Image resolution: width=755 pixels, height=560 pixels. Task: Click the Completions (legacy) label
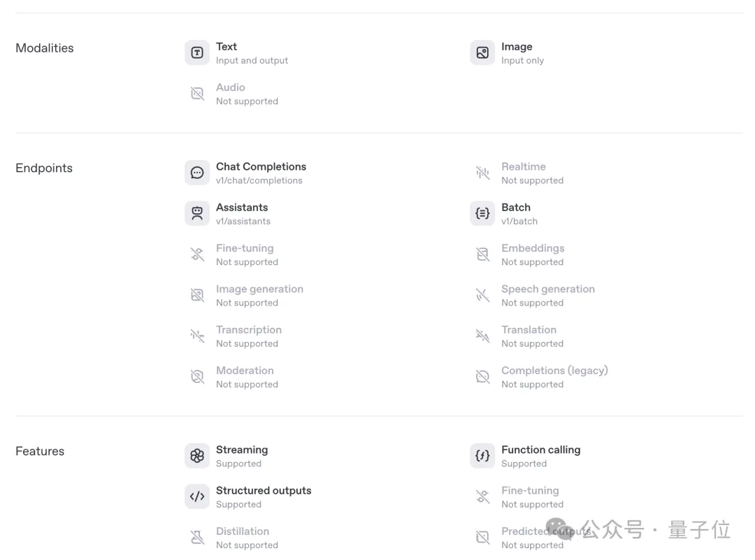pos(554,371)
